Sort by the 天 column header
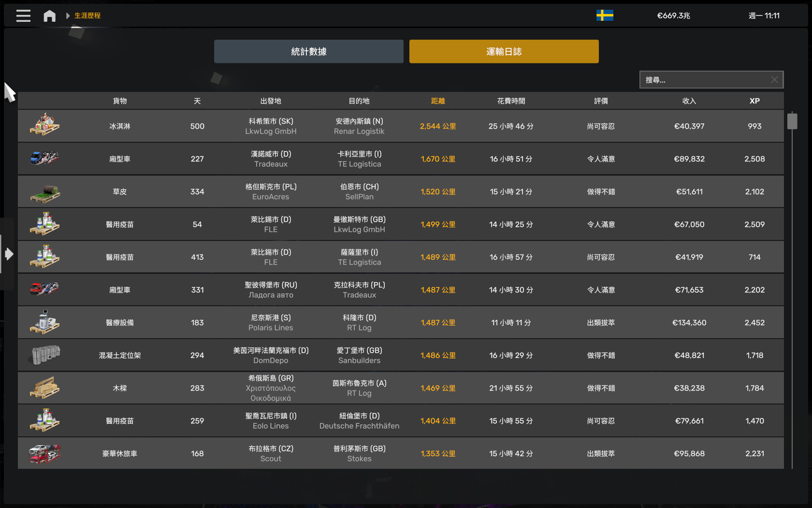The width and height of the screenshot is (812, 508). point(197,101)
